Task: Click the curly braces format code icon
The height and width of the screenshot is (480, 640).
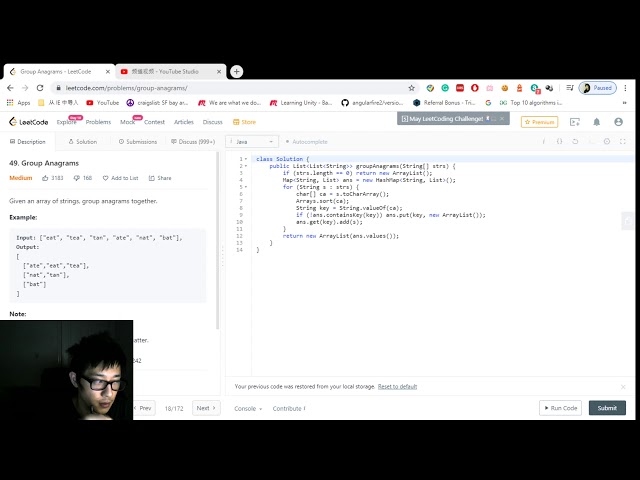Action: click(559, 141)
